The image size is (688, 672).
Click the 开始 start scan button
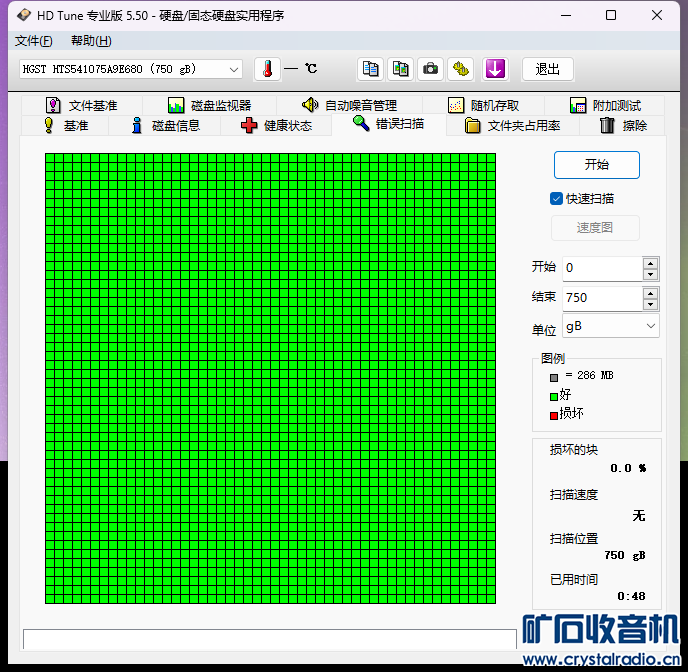(x=597, y=165)
